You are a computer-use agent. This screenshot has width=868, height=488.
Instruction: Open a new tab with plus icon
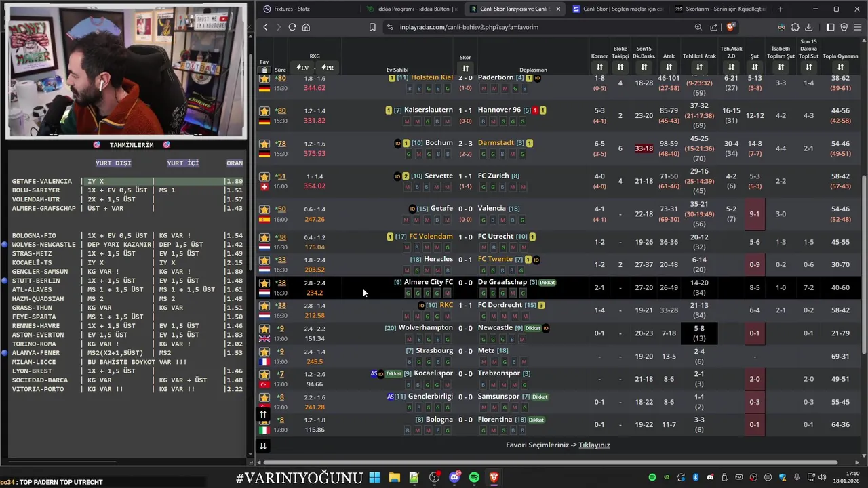click(780, 9)
